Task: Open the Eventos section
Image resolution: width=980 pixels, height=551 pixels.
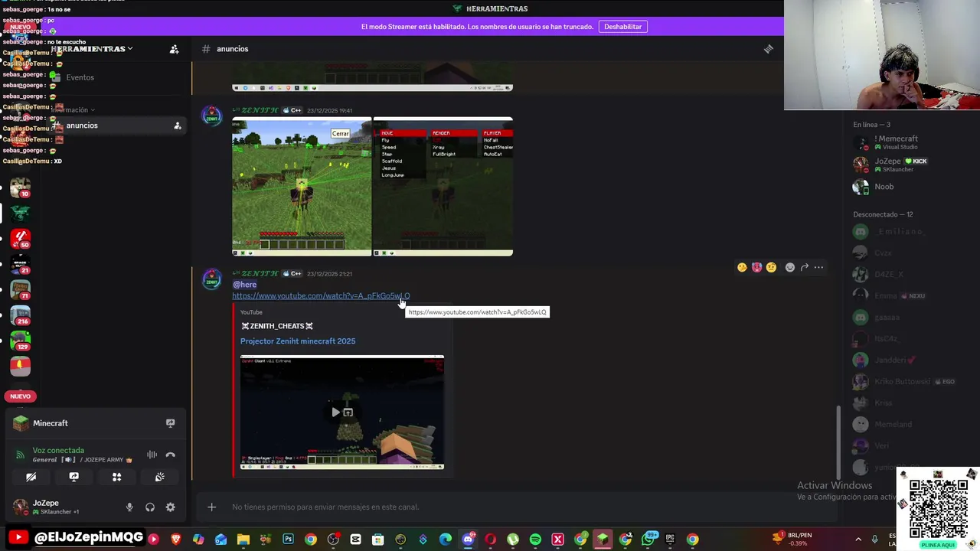Action: [80, 77]
